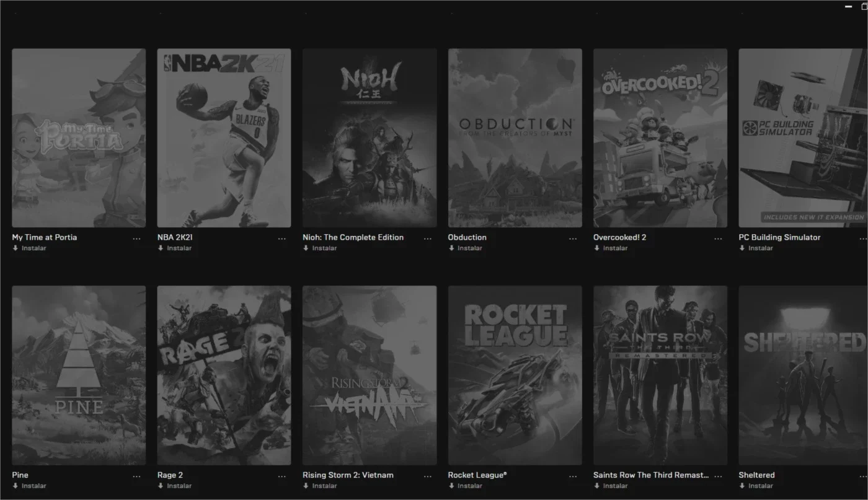Select the "Rage 2" title text
This screenshot has height=500, width=868.
[x=170, y=475]
